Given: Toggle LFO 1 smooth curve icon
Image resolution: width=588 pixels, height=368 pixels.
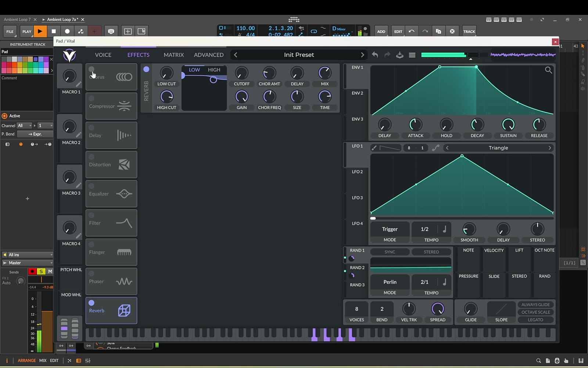Looking at the screenshot, I should pyautogui.click(x=435, y=148).
